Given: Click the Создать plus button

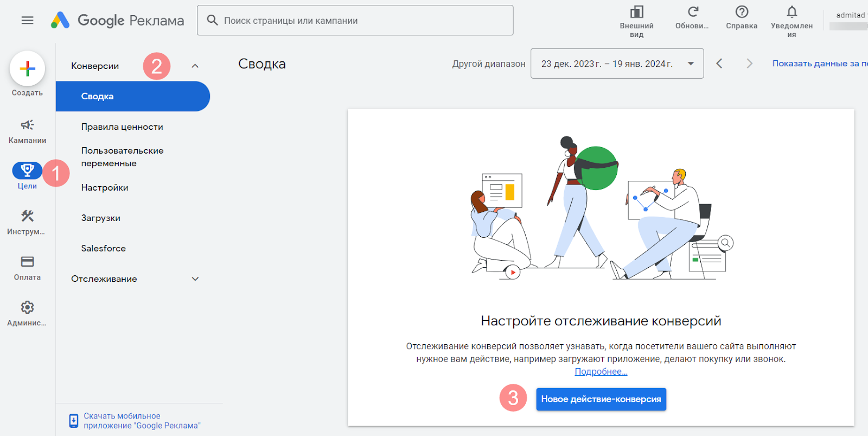Looking at the screenshot, I should coord(27,69).
